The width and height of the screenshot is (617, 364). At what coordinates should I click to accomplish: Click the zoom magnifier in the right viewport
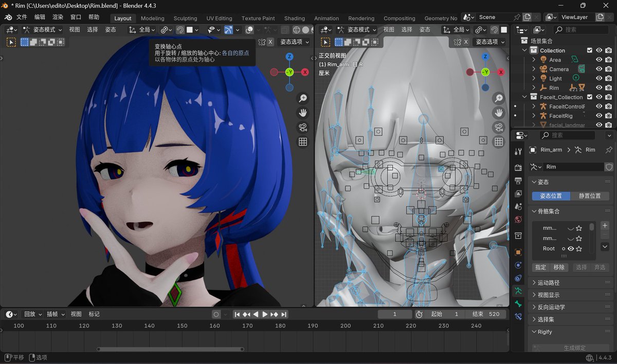pyautogui.click(x=498, y=98)
